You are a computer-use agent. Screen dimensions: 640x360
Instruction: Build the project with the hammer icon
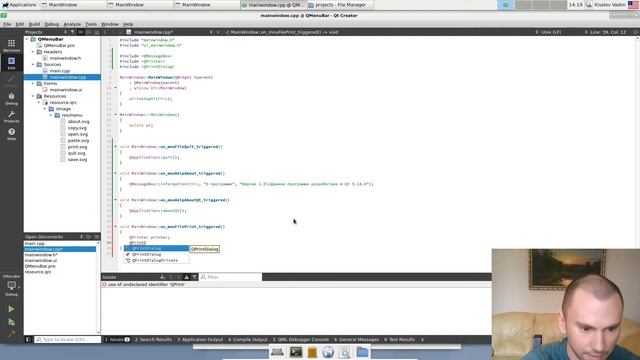click(11, 334)
